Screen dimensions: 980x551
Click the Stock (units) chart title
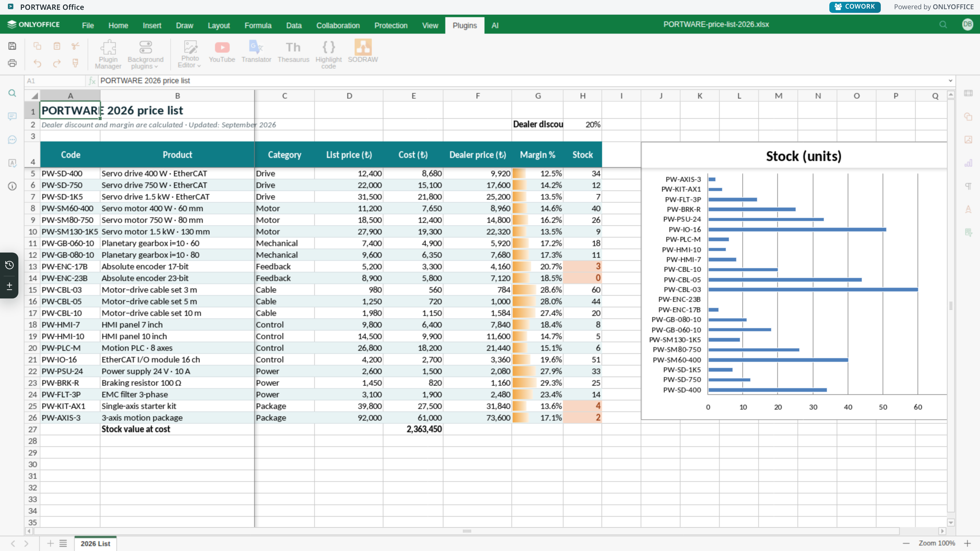(x=804, y=156)
